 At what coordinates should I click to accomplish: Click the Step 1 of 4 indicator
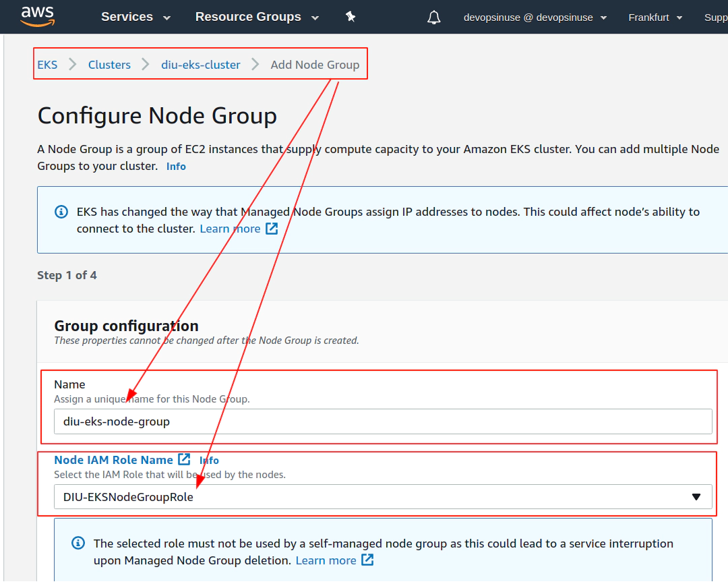(67, 275)
